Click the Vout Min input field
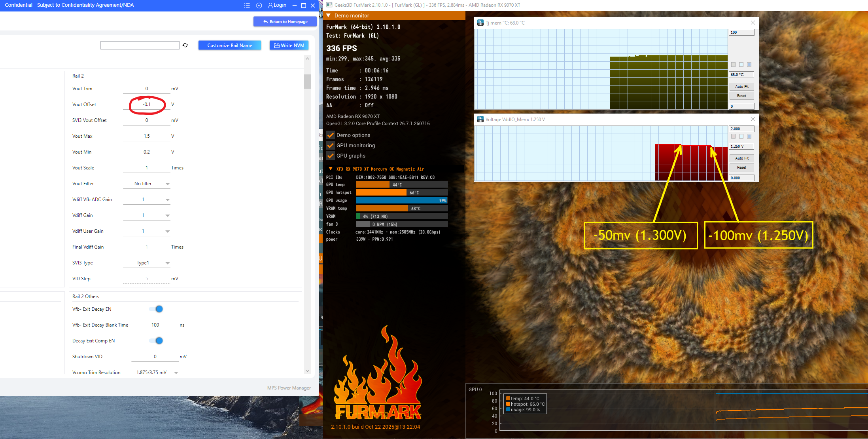Screen dimensions: 868x439 tap(147, 152)
